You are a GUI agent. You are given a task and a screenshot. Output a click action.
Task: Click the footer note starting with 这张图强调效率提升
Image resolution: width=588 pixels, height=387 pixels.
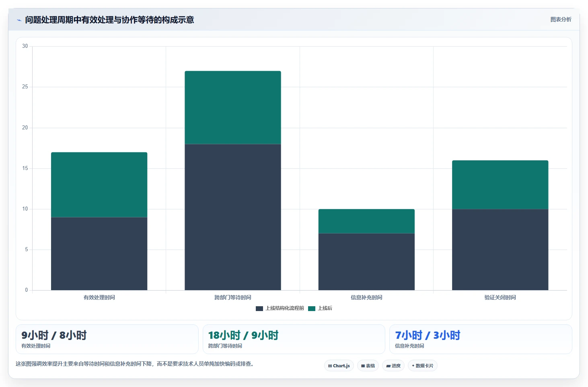pyautogui.click(x=135, y=364)
